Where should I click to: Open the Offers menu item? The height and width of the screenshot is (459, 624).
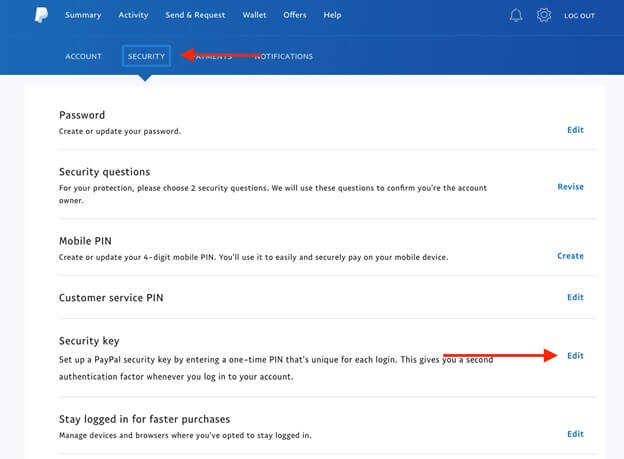pyautogui.click(x=295, y=15)
